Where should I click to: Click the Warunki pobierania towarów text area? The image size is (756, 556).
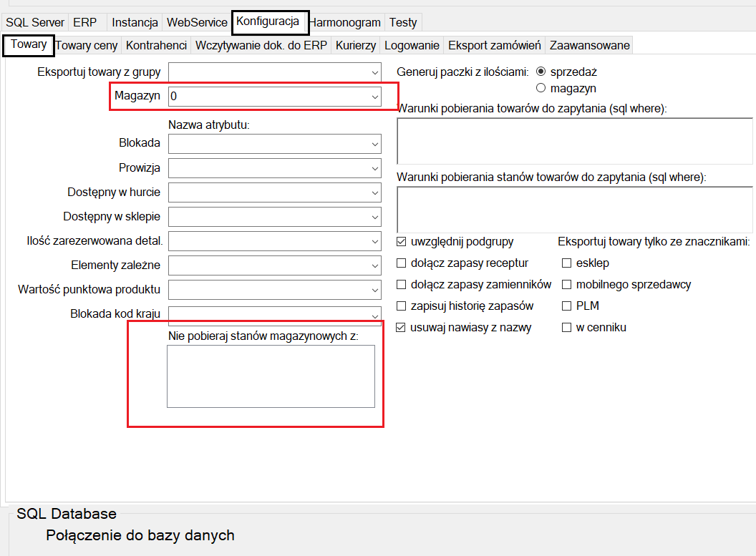tap(574, 142)
